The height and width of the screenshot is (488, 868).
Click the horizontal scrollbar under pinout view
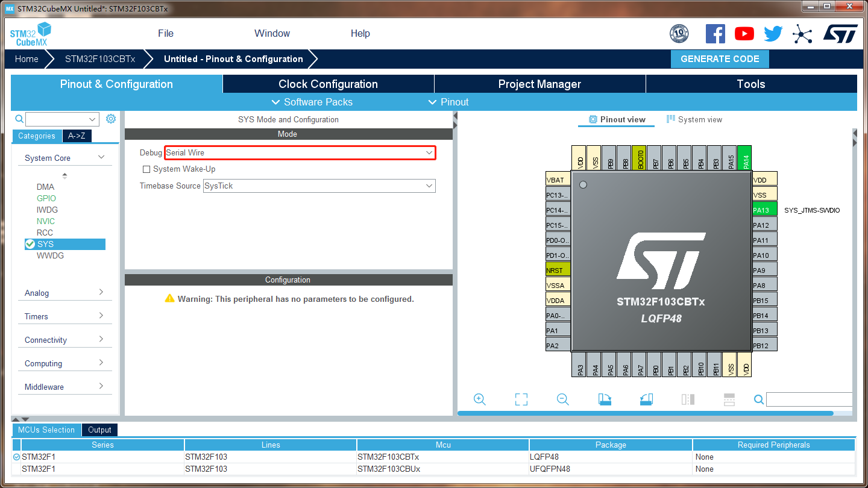646,413
